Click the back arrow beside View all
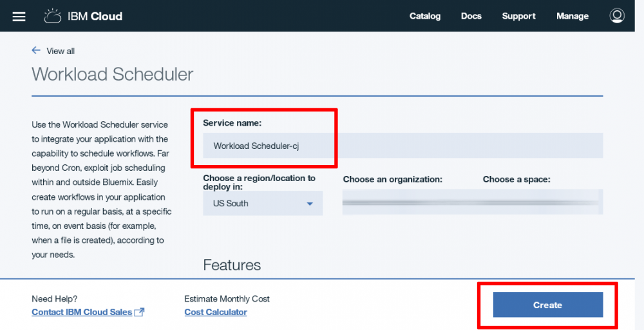This screenshot has height=330, width=644. point(36,51)
